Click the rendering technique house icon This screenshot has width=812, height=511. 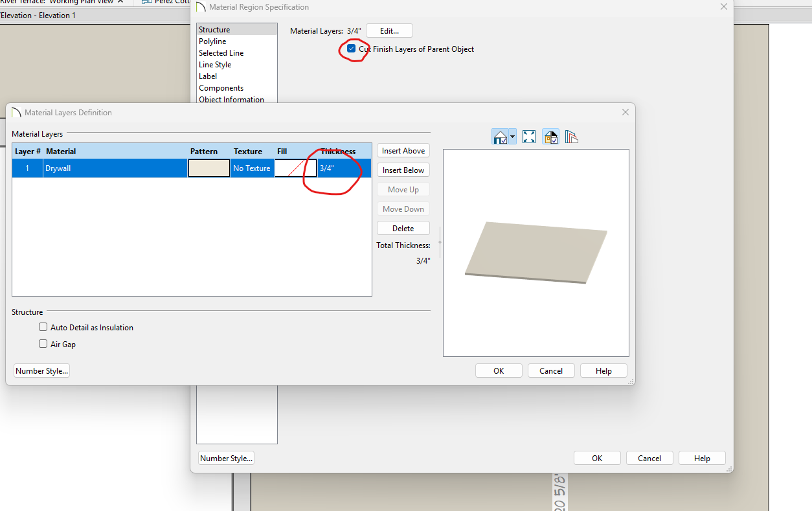(x=501, y=137)
